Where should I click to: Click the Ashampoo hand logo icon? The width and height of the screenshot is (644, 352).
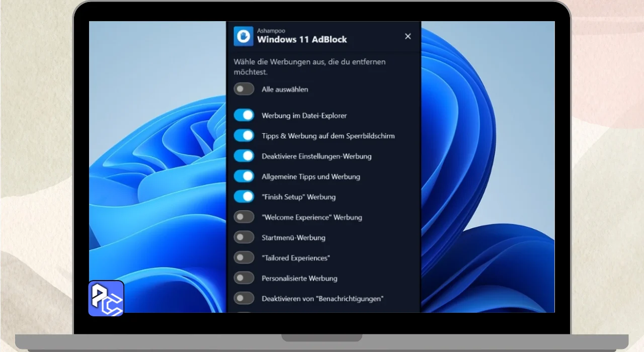[x=244, y=36]
